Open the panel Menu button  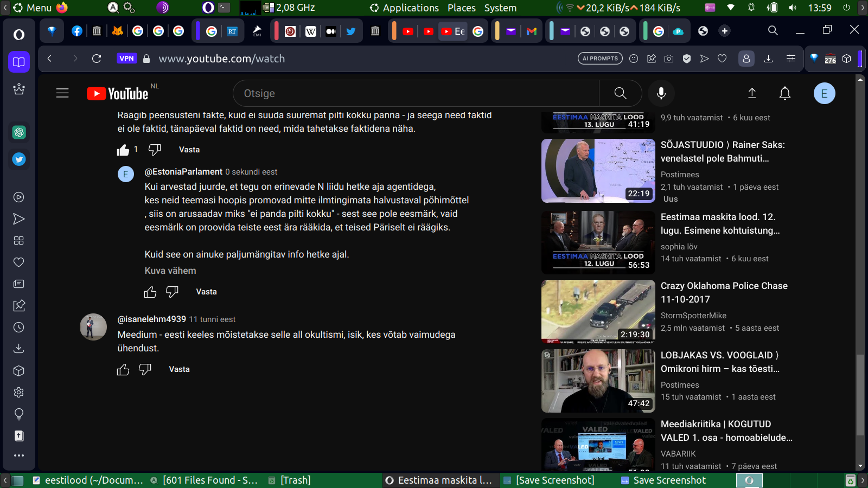pyautogui.click(x=32, y=8)
